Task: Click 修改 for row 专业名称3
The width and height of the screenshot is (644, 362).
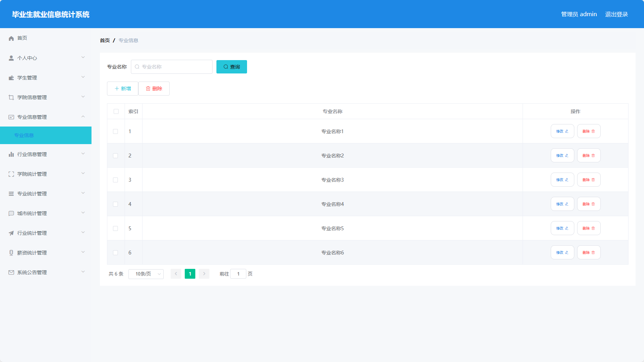Action: [562, 180]
